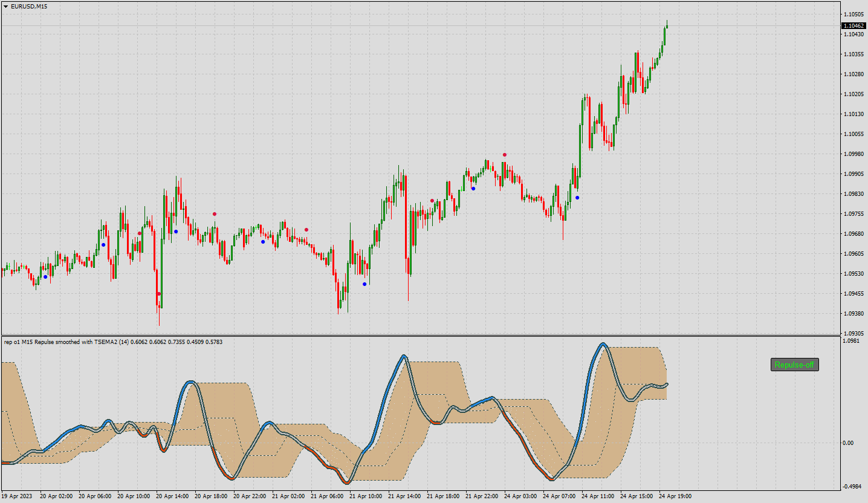The width and height of the screenshot is (868, 503).
Task: Select the 1.10505 price scale label
Action: point(853,14)
